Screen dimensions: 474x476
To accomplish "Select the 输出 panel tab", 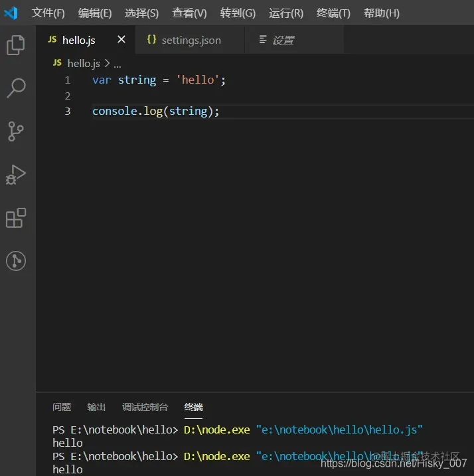I will tap(96, 407).
